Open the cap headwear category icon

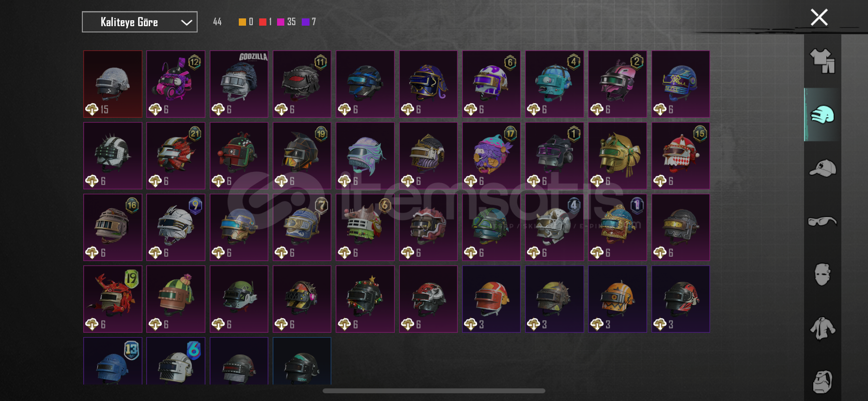[822, 168]
